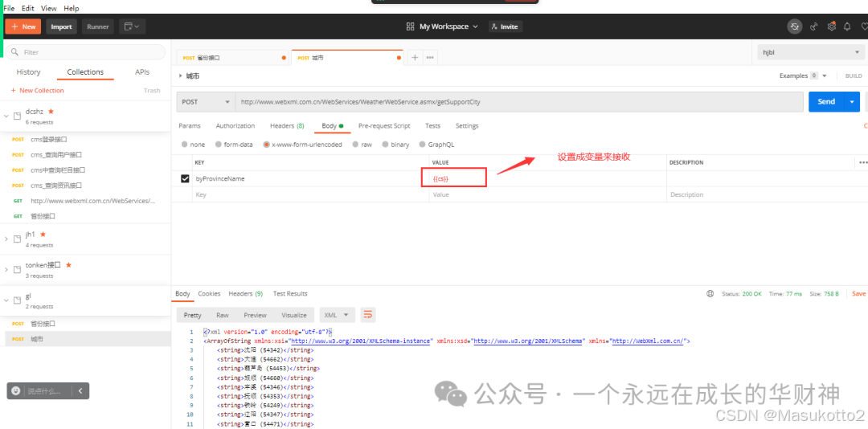Unstar the dcshz collection
The width and height of the screenshot is (868, 429).
(x=51, y=111)
